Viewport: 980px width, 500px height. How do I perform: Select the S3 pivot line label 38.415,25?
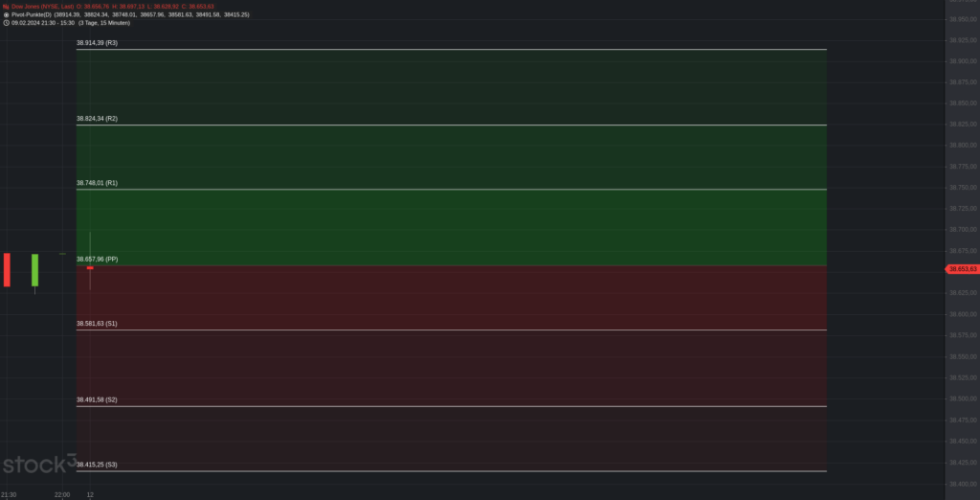pos(97,465)
